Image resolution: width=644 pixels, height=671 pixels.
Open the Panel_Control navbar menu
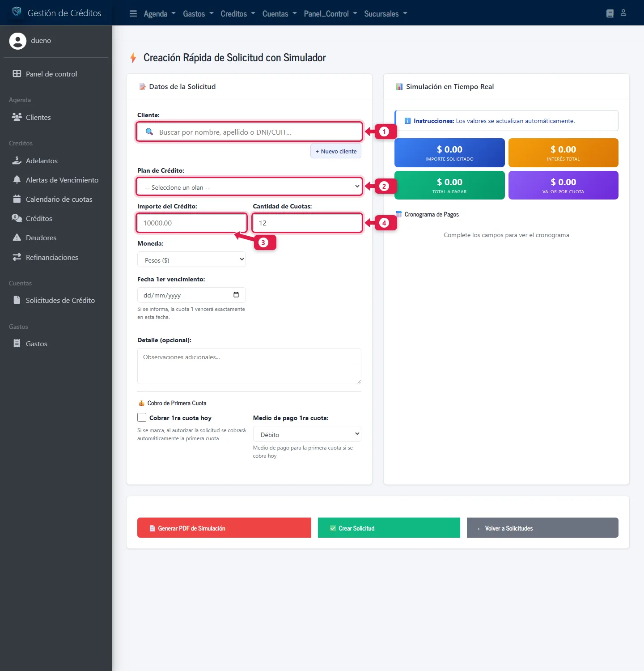click(x=330, y=14)
